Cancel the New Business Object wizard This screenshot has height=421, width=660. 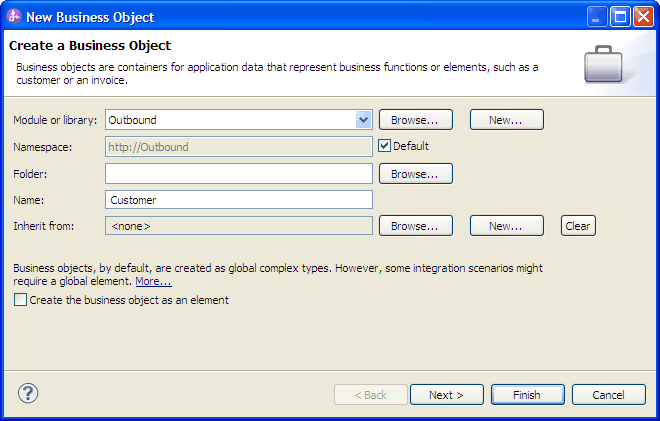click(609, 395)
